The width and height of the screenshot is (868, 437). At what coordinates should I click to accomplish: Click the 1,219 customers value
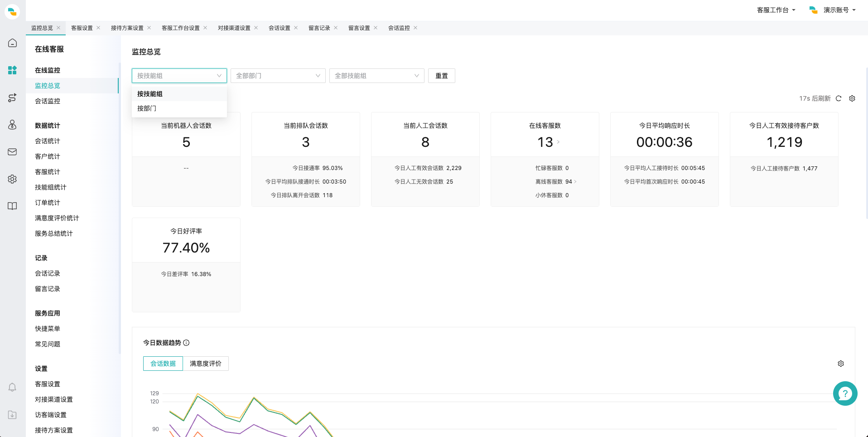784,142
